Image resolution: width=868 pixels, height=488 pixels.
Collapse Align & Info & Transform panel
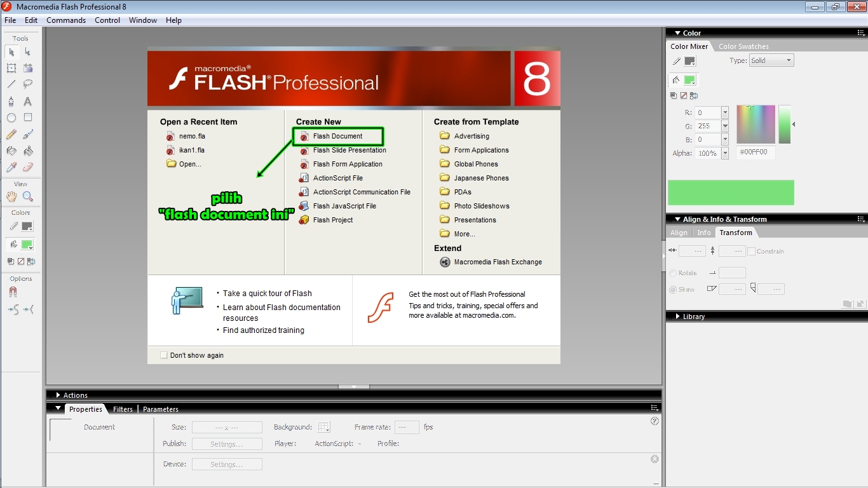click(x=677, y=219)
